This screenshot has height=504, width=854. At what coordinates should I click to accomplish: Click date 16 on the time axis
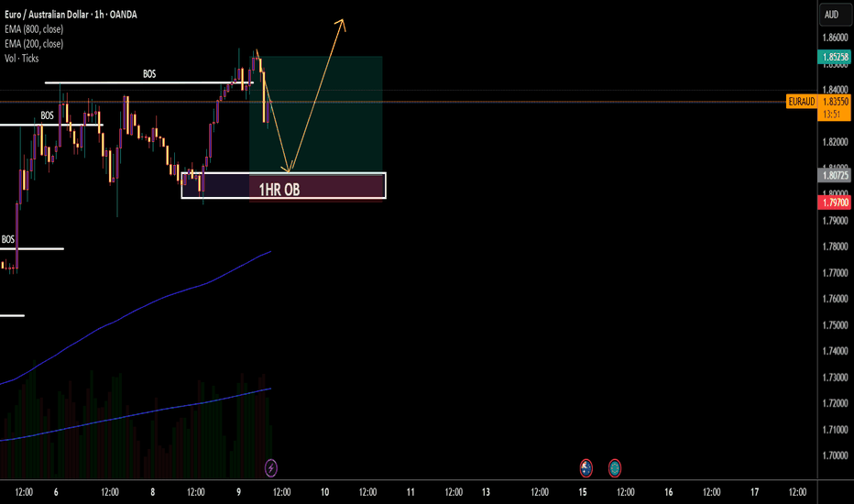pyautogui.click(x=668, y=492)
